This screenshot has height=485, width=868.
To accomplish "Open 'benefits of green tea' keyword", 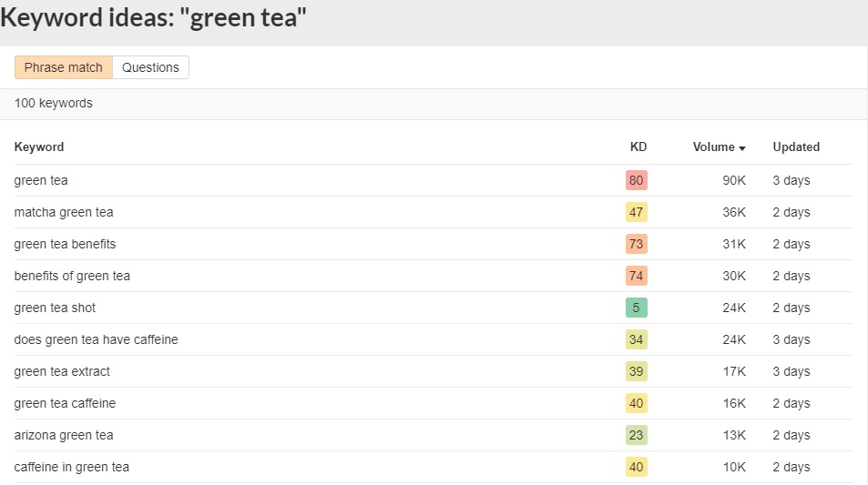I will point(72,276).
